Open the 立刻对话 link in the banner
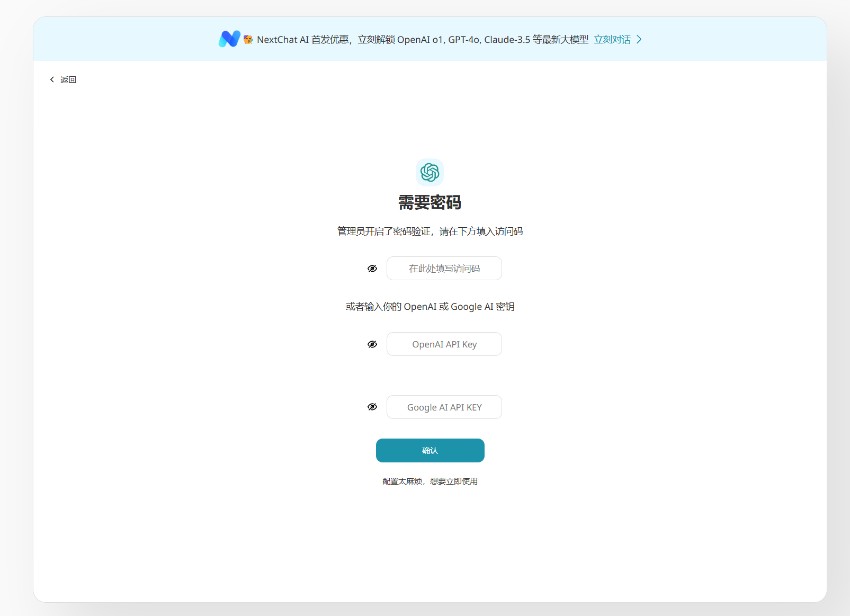Viewport: 850px width, 616px height. tap(612, 39)
